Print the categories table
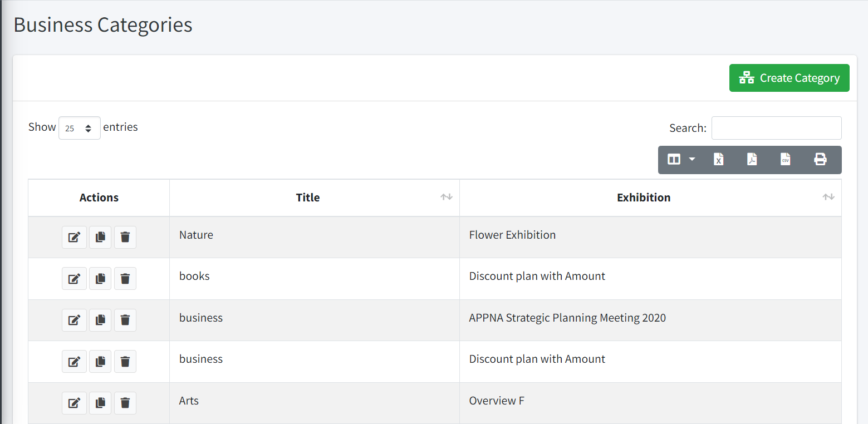The image size is (868, 424). click(x=820, y=160)
